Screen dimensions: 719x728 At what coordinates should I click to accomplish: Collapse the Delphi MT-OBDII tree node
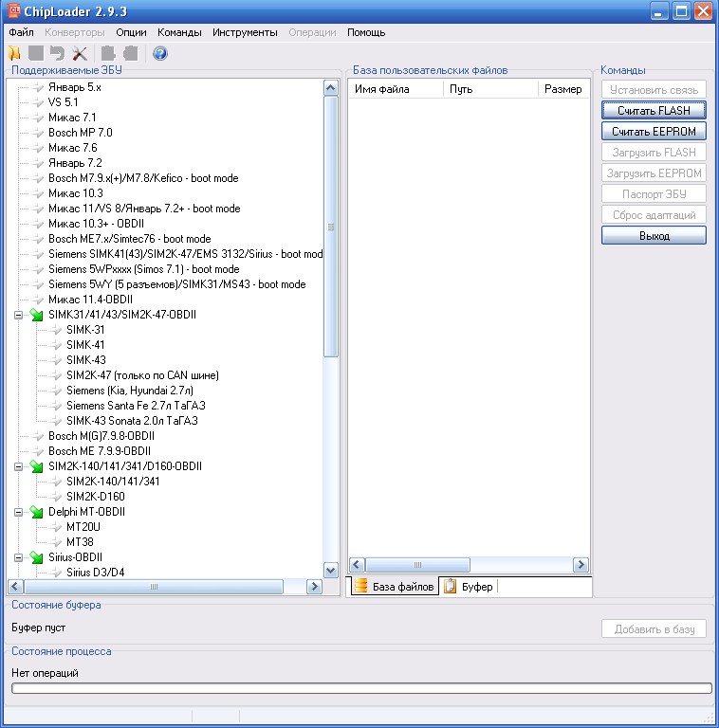[18, 512]
